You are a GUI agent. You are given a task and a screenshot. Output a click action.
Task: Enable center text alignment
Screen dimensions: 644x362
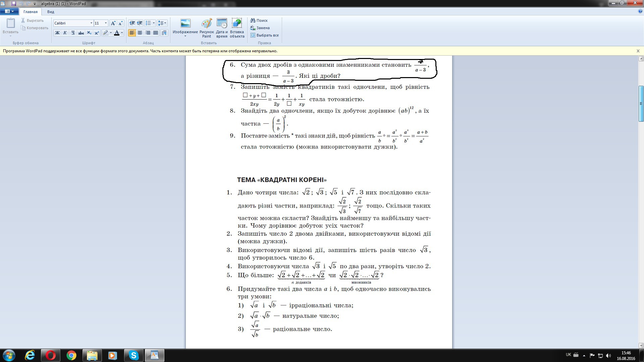pos(140,33)
